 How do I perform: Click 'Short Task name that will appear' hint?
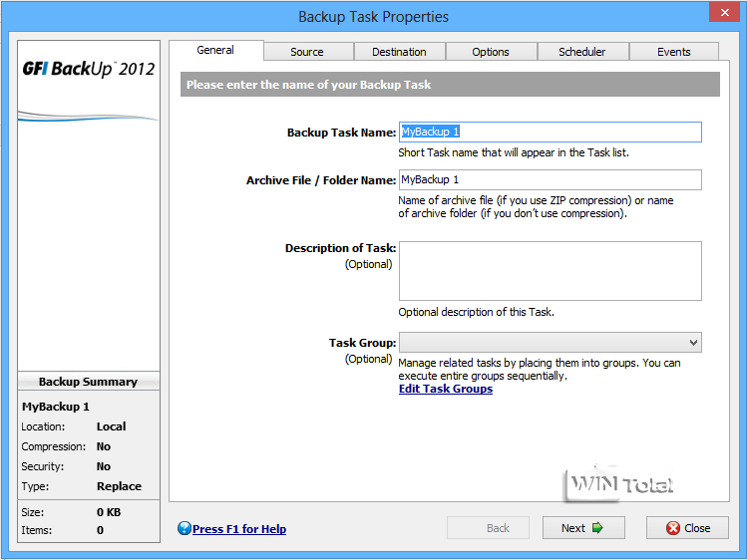tap(514, 152)
